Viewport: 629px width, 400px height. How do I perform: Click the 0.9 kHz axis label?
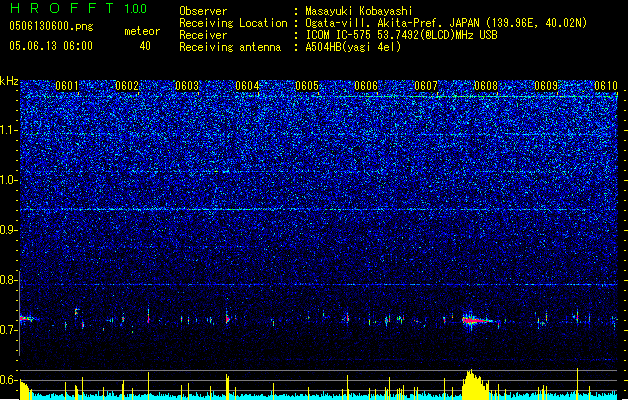coord(9,230)
